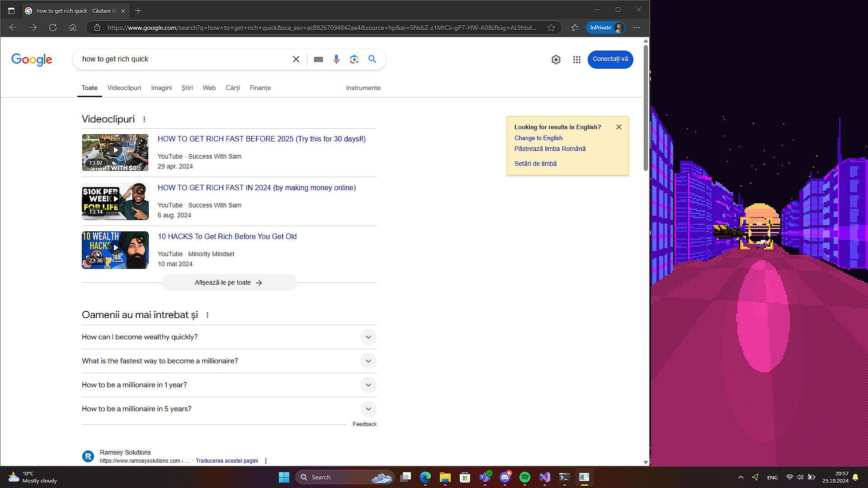Viewport: 868px width, 488px height.
Task: Click the Conectați-vă sign-in button
Action: 610,59
